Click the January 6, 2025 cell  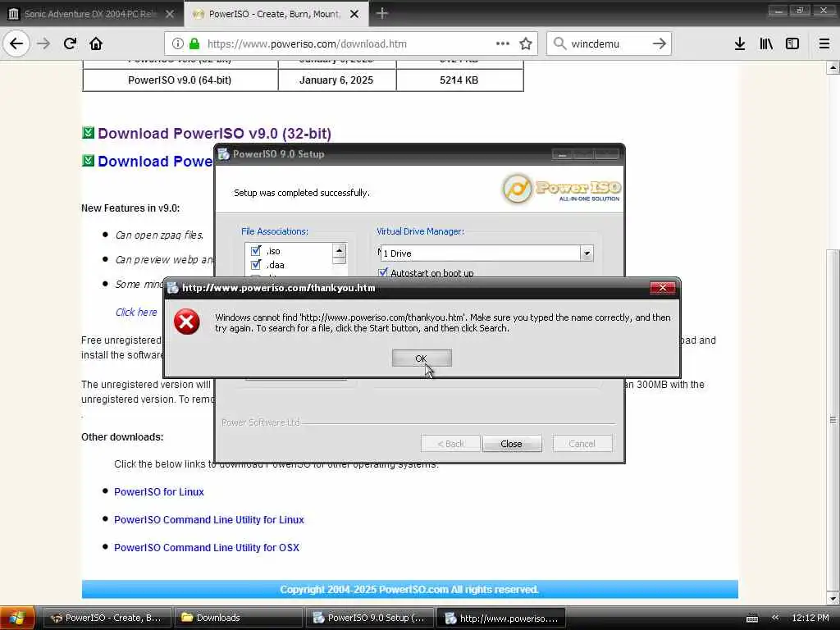click(x=336, y=80)
